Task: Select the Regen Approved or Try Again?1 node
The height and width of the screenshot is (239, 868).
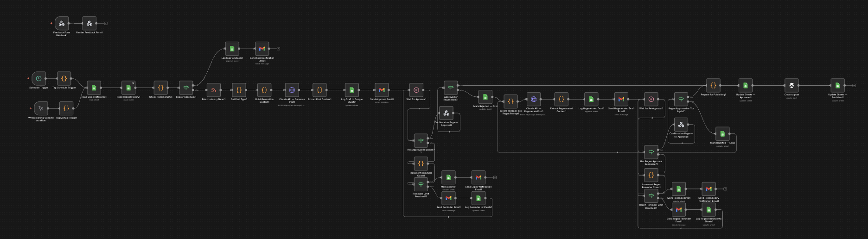Action: coord(681,99)
